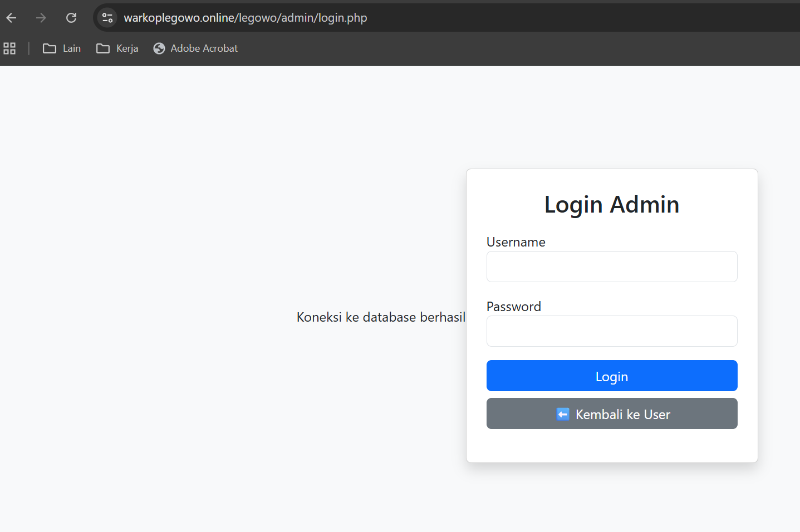
Task: Open the Lain bookmarks folder
Action: tap(71, 48)
